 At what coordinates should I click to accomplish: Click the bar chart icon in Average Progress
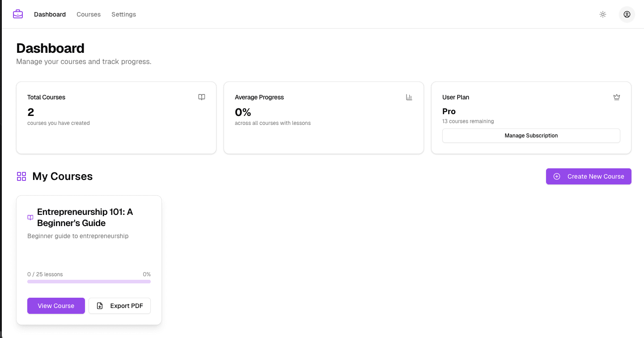(409, 97)
